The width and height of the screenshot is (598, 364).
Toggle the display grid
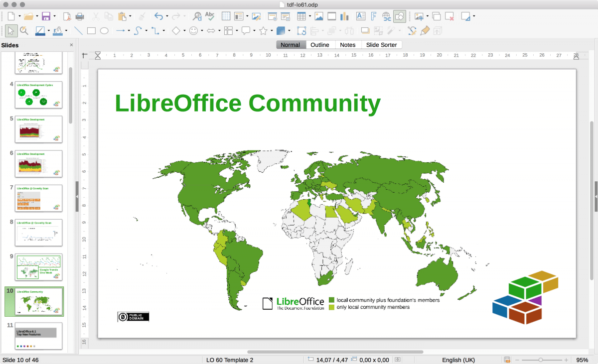tap(226, 16)
